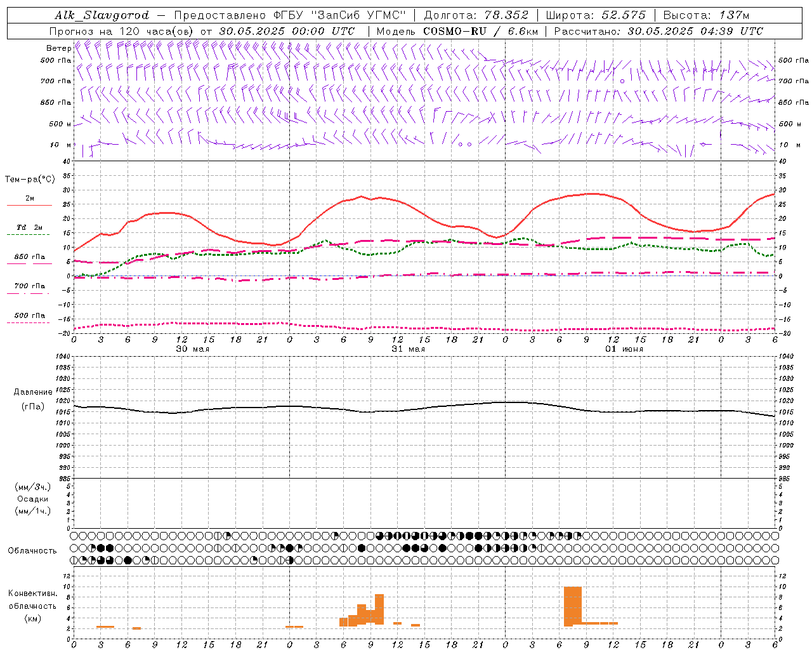Screen dimensions: 812x650
Task: Click the 700 гПа temperature legend label
Action: (x=30, y=286)
